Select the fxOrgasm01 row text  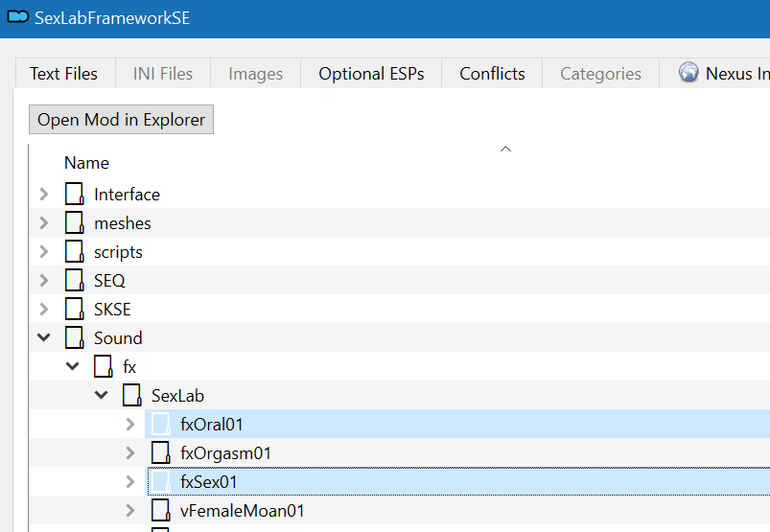[226, 453]
